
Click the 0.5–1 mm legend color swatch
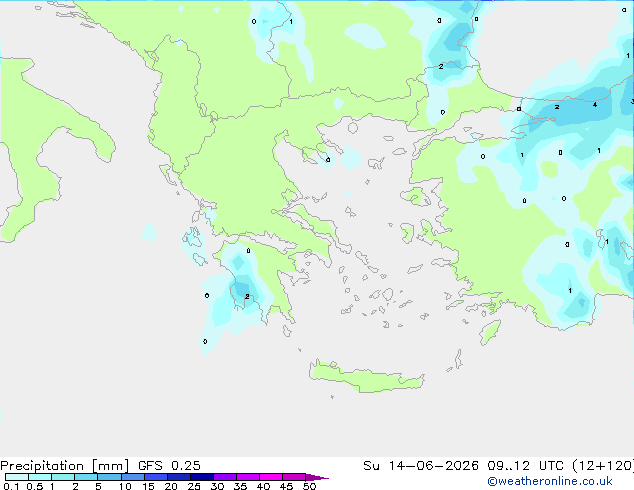coord(40,477)
